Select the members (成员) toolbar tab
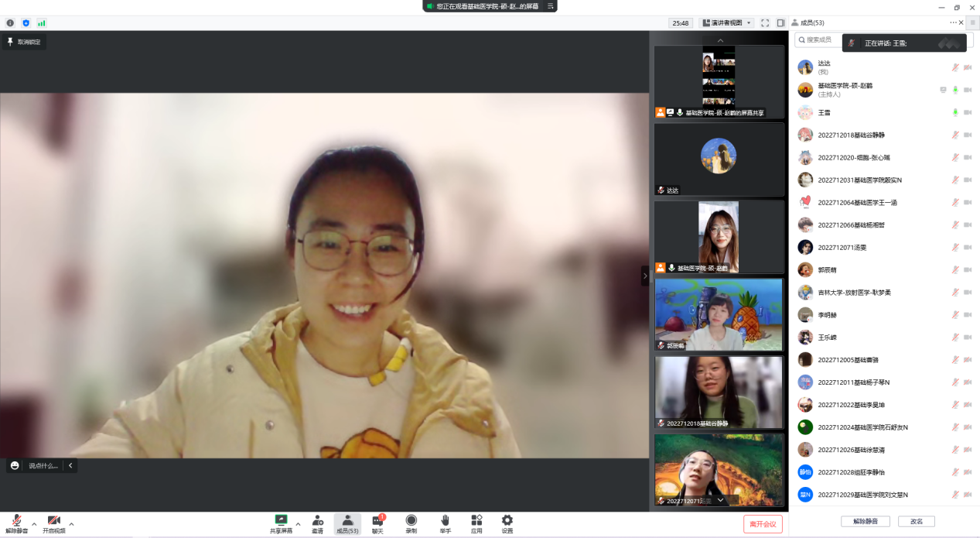980x538 pixels. 347,523
